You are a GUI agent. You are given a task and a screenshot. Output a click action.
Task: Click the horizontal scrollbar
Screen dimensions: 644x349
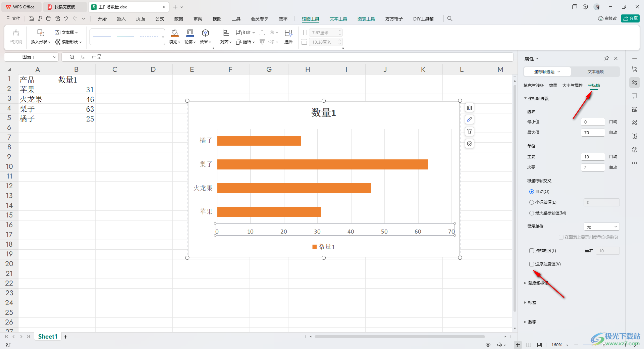point(399,337)
